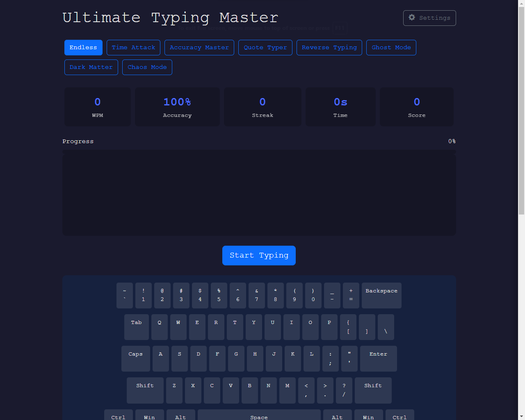Click the 6 / ^ key
This screenshot has width=525, height=420.
pyautogui.click(x=238, y=295)
